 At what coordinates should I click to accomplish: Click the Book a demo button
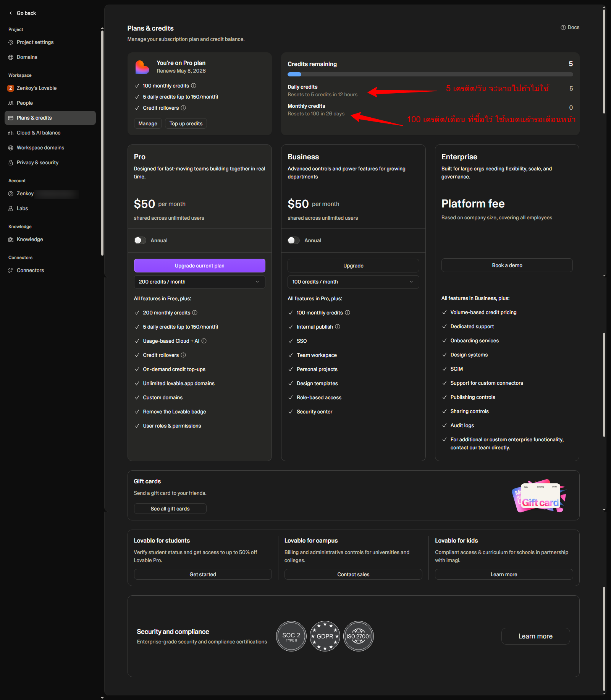pos(507,266)
